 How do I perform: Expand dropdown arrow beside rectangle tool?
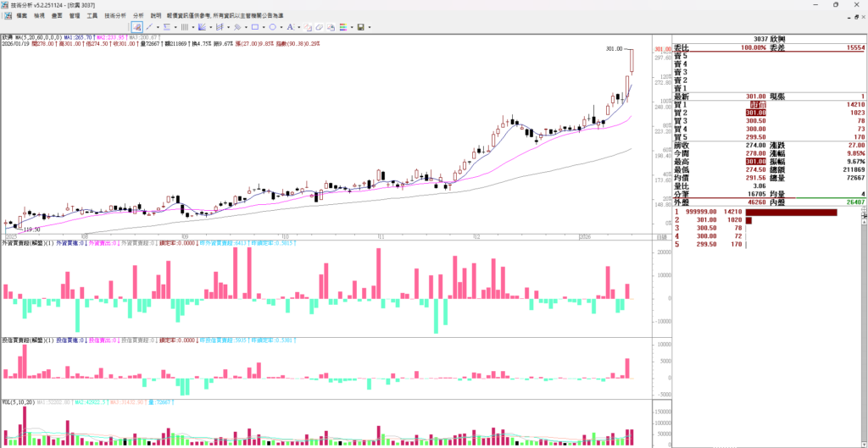click(264, 27)
